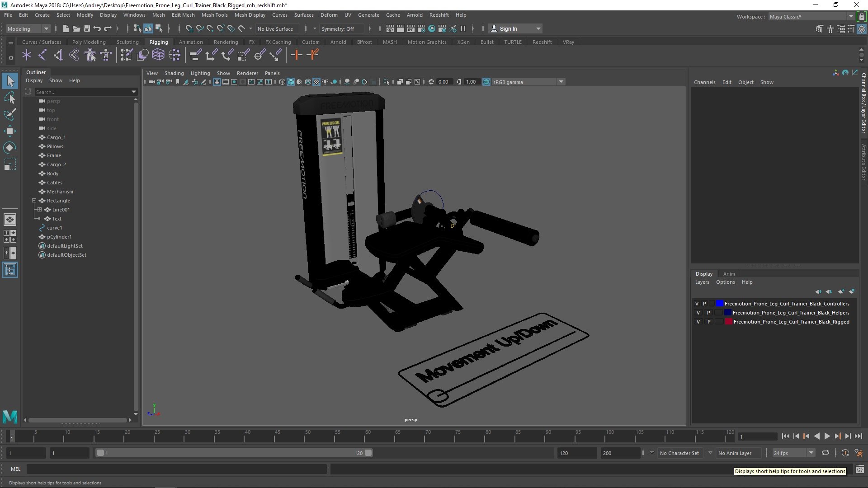
Task: Click the Redo arrow icon
Action: tap(108, 28)
